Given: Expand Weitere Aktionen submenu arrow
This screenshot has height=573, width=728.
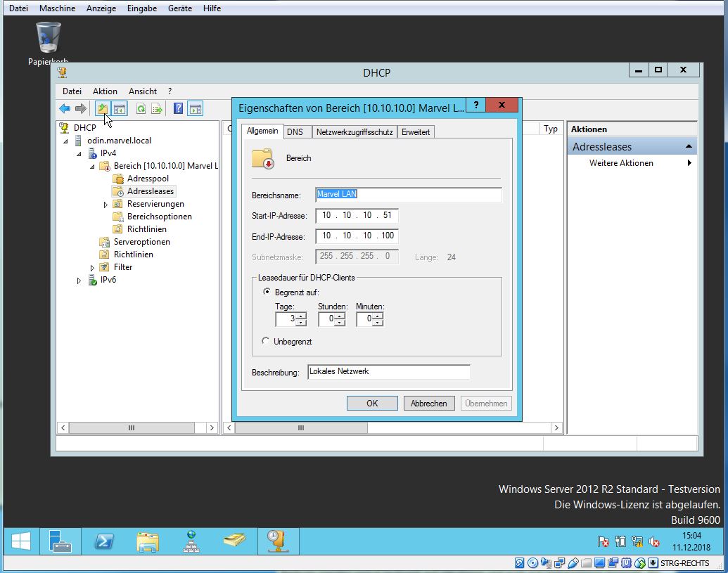Looking at the screenshot, I should pos(689,163).
